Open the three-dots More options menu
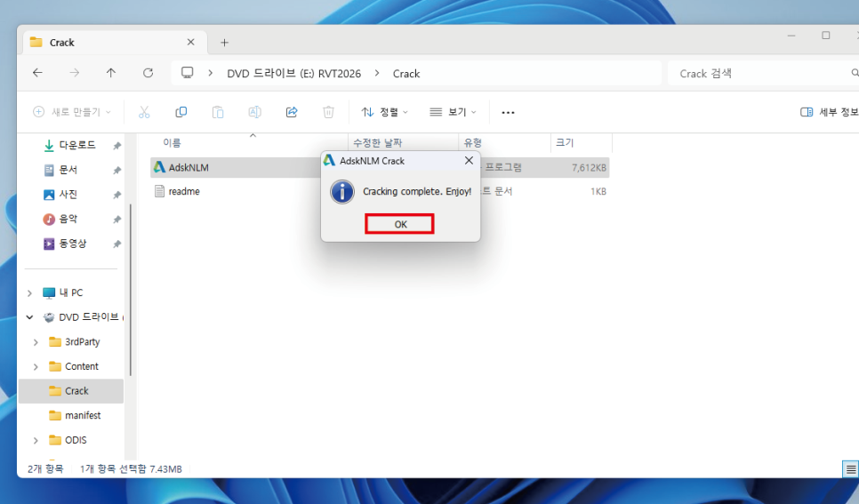 (508, 112)
